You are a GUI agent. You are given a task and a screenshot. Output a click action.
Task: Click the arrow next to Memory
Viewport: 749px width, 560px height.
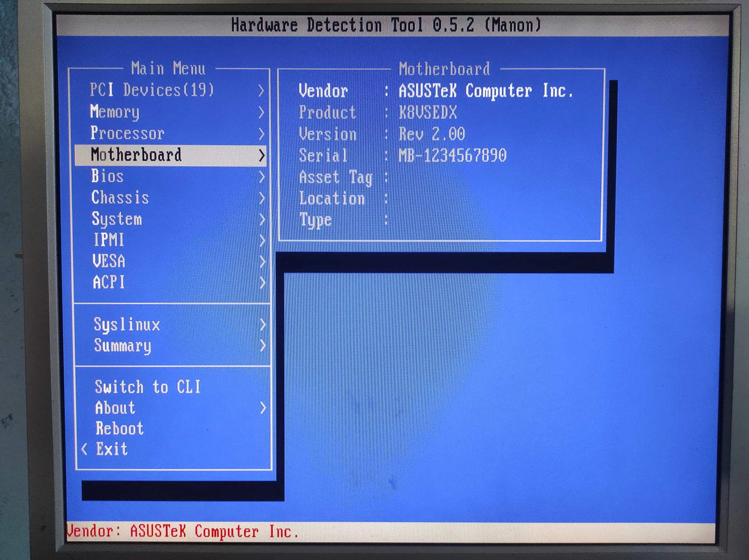(x=261, y=112)
